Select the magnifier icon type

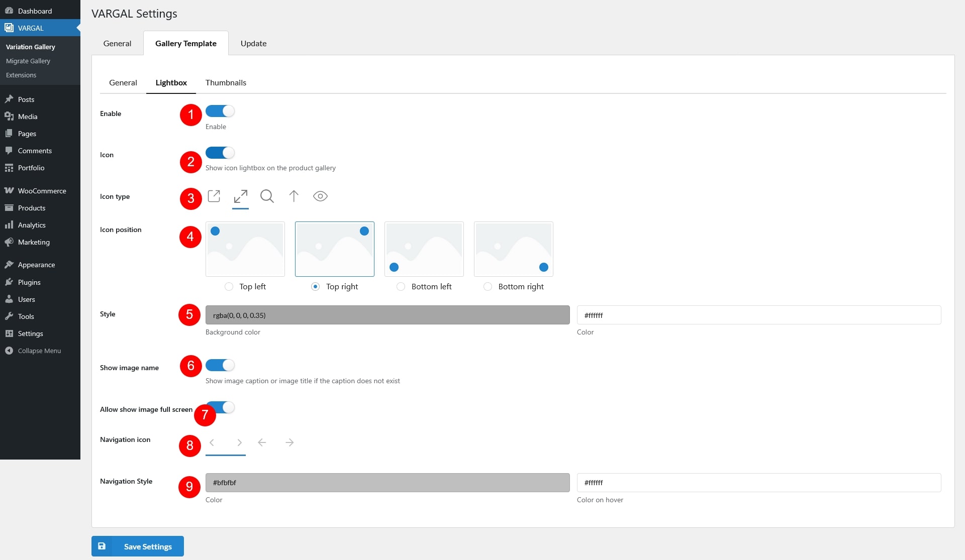point(267,196)
